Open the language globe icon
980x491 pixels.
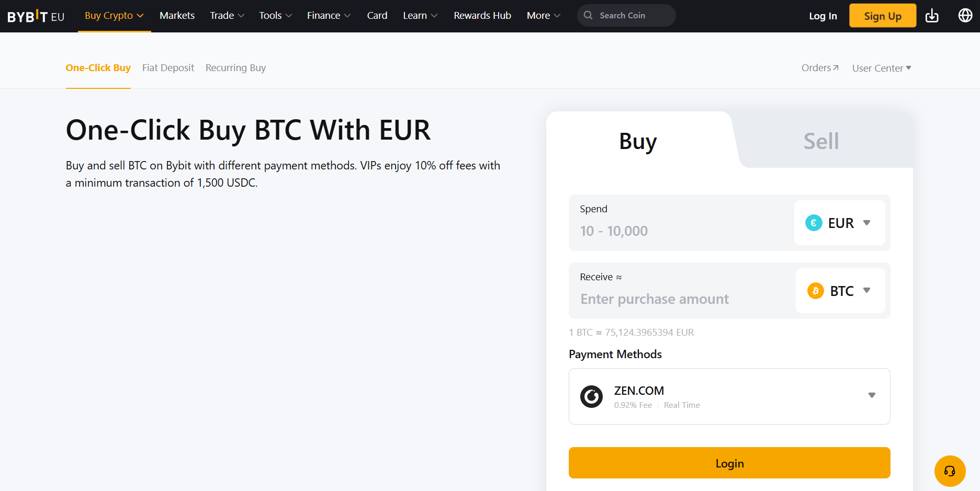pyautogui.click(x=965, y=16)
